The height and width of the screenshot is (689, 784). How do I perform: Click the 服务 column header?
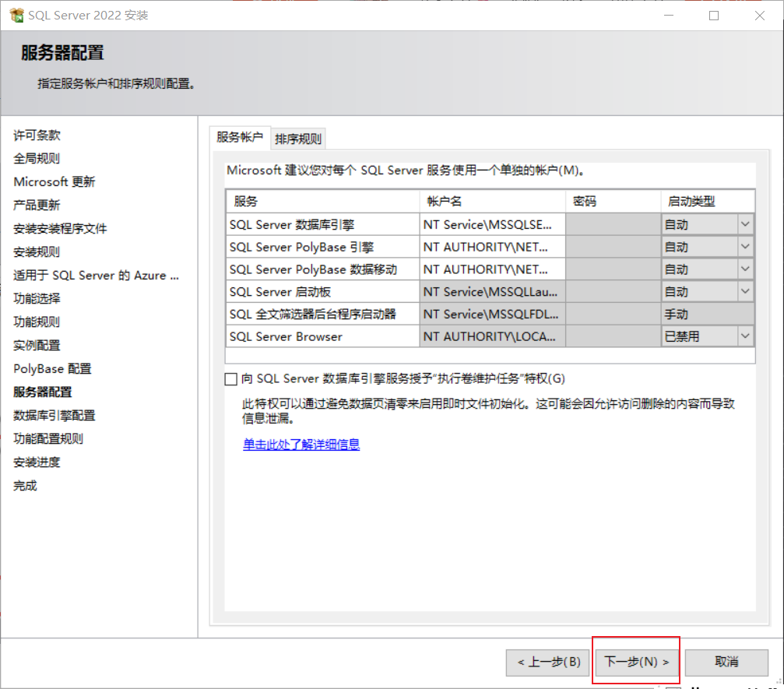point(322,202)
